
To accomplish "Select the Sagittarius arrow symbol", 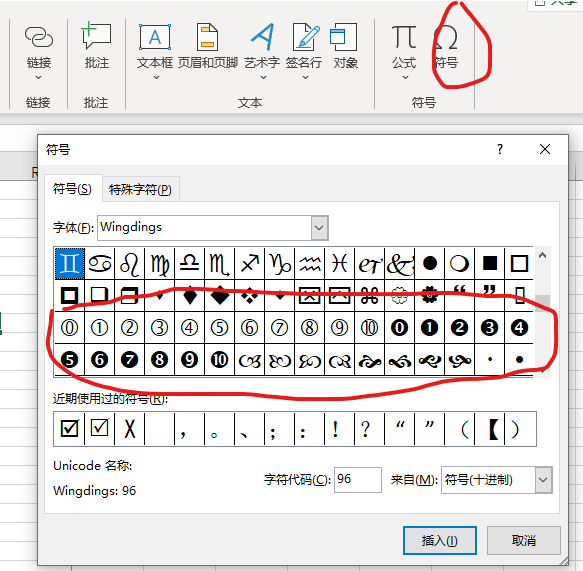I will pos(249,264).
